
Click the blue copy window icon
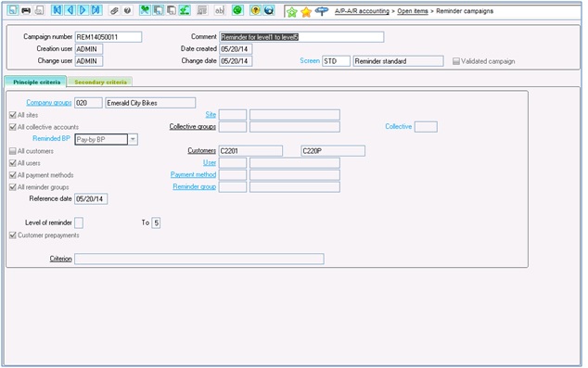point(158,10)
